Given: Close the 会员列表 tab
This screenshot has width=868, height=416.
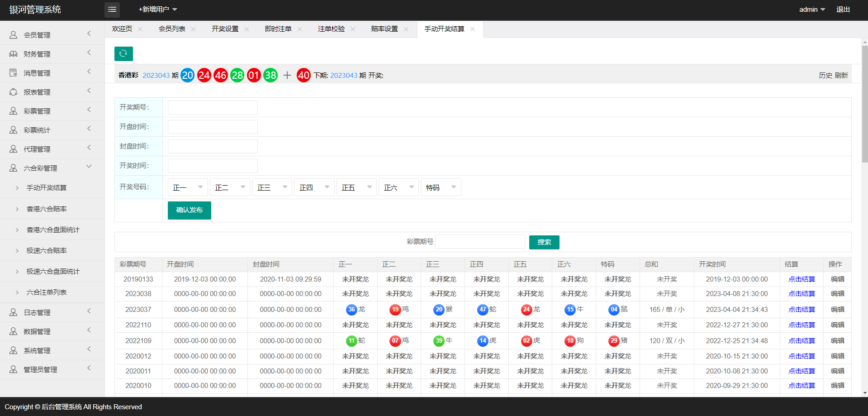Looking at the screenshot, I should tap(194, 29).
